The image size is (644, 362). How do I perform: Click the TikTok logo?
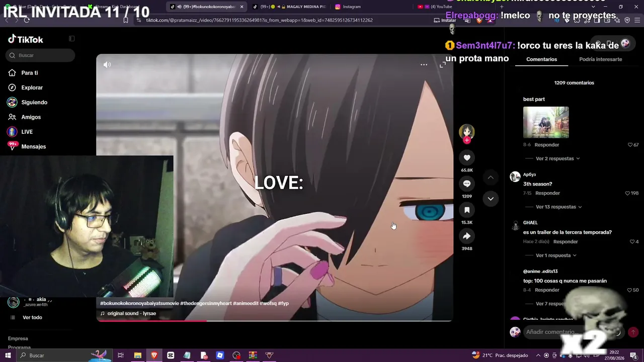[26, 39]
